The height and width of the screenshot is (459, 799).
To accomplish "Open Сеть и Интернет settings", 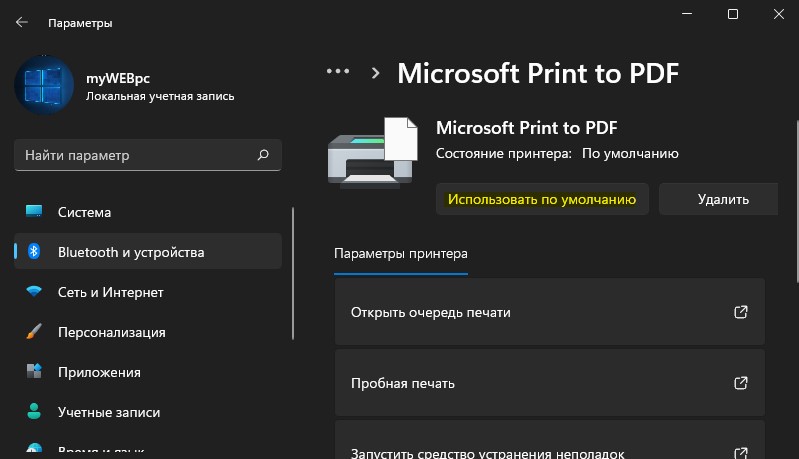I will click(148, 292).
